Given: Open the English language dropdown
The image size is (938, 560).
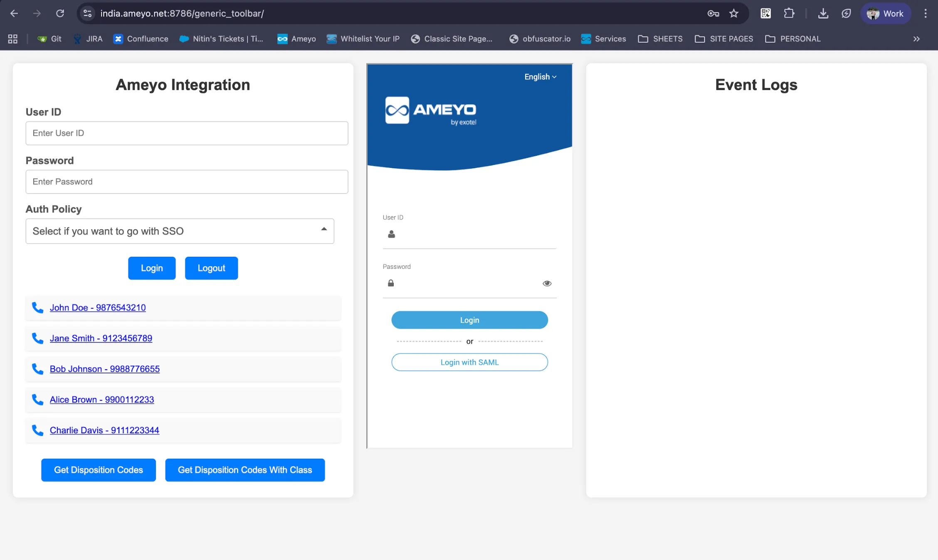Looking at the screenshot, I should point(540,77).
